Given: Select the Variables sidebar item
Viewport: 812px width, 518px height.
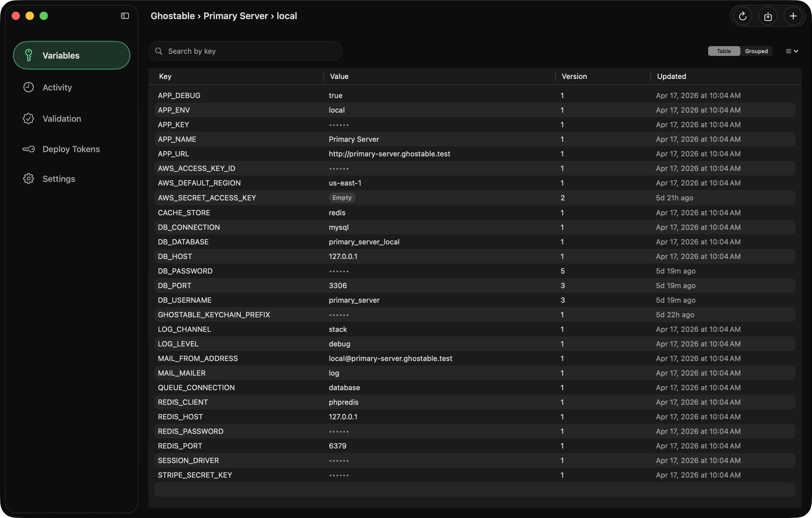Looking at the screenshot, I should point(71,55).
